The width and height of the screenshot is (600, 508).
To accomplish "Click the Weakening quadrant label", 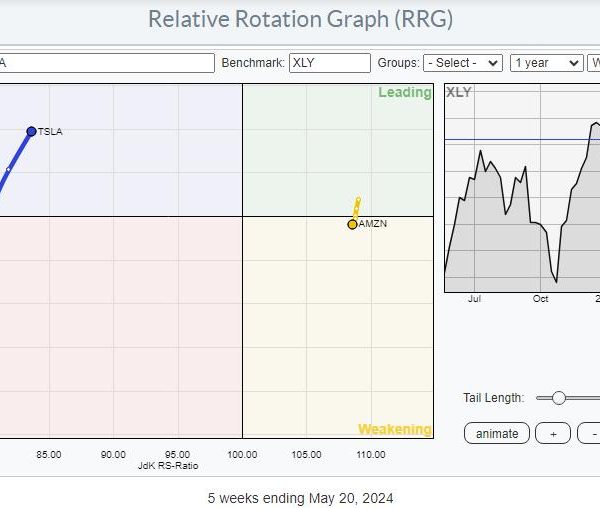I will 395,429.
